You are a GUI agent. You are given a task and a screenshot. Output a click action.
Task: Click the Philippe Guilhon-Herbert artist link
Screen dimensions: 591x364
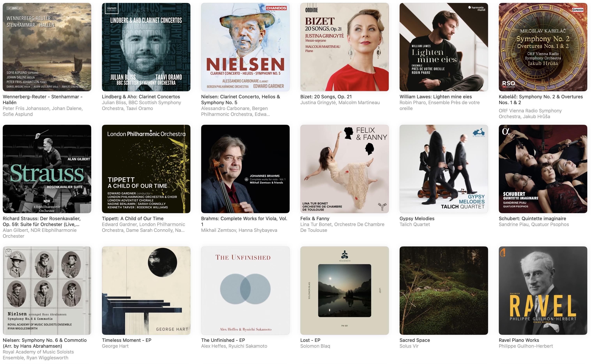pos(526,346)
